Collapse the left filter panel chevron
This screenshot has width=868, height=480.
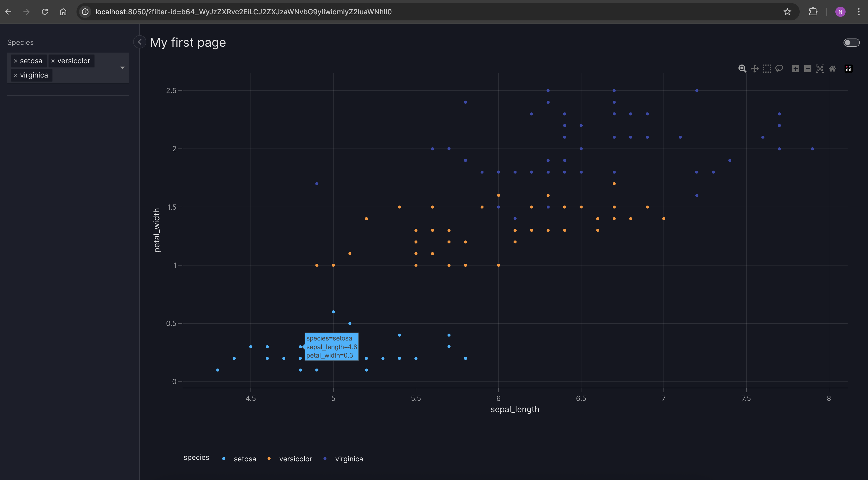[x=139, y=42]
